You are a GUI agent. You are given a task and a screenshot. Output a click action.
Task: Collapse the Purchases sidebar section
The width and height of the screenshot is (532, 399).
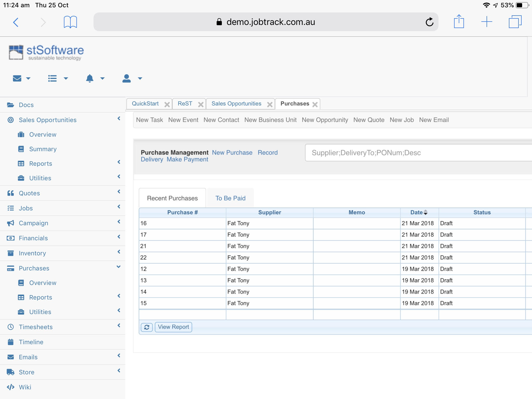pyautogui.click(x=119, y=267)
